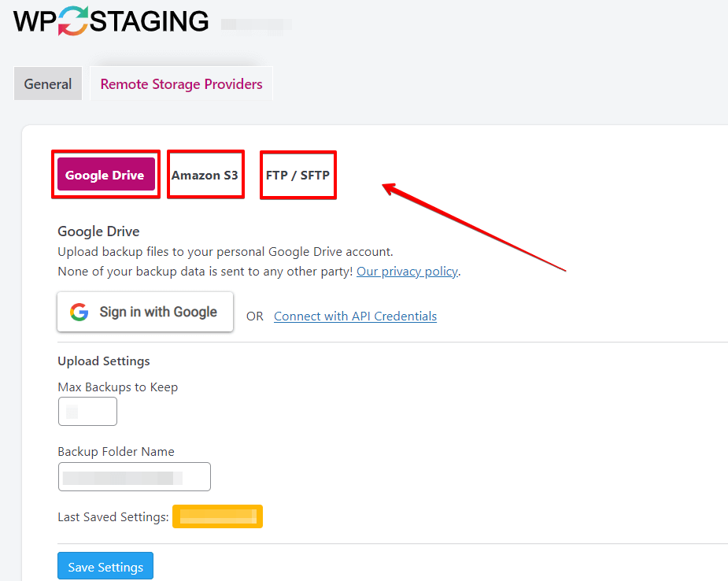Image resolution: width=728 pixels, height=581 pixels.
Task: Click the Backup Folder Name label
Action: pos(116,451)
